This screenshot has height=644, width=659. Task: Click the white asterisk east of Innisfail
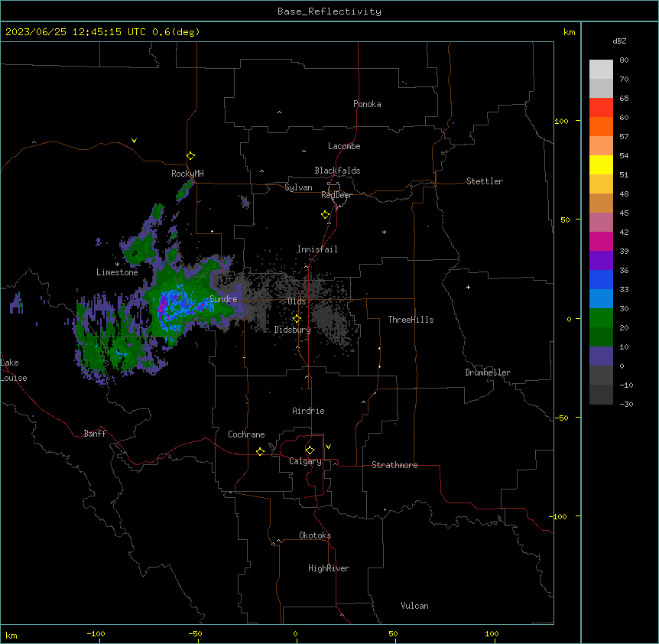pos(384,232)
